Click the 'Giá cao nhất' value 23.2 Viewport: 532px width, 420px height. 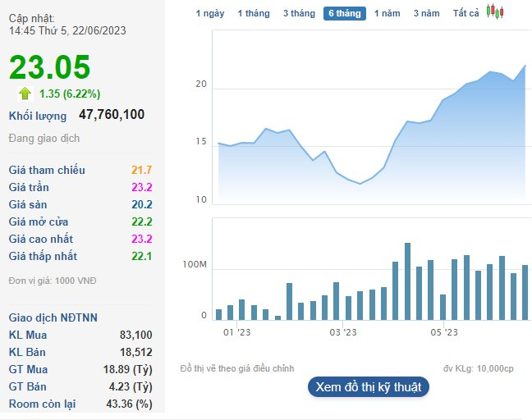[x=142, y=239]
